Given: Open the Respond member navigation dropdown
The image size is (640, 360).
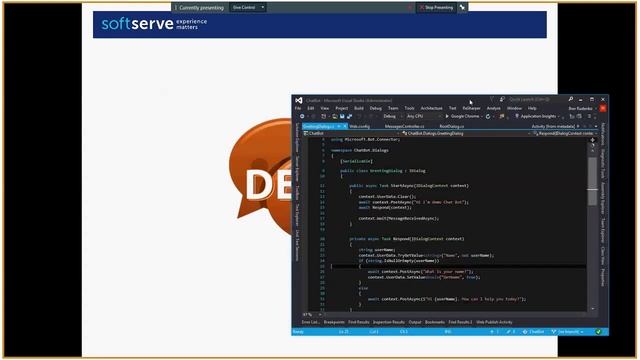Looking at the screenshot, I should coord(564,133).
